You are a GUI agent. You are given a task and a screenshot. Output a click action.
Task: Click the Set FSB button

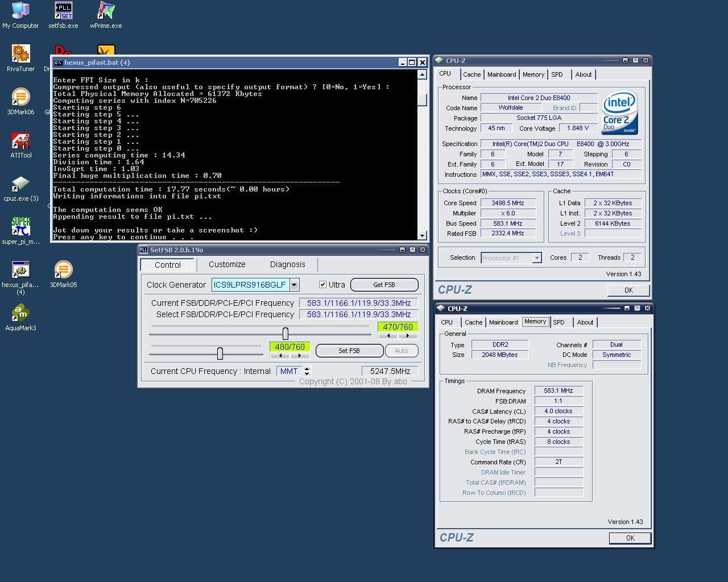[x=349, y=351]
